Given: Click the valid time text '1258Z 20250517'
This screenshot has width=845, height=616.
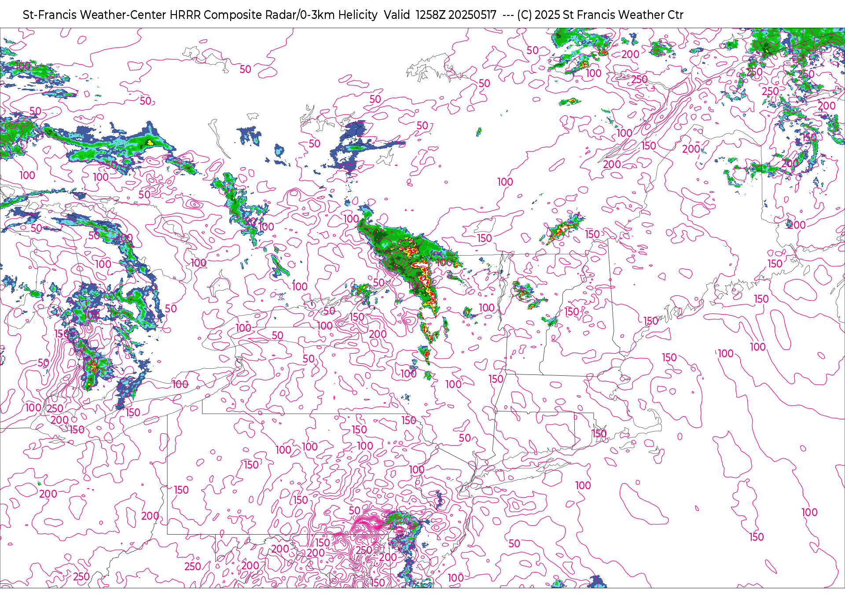Looking at the screenshot, I should pyautogui.click(x=456, y=15).
